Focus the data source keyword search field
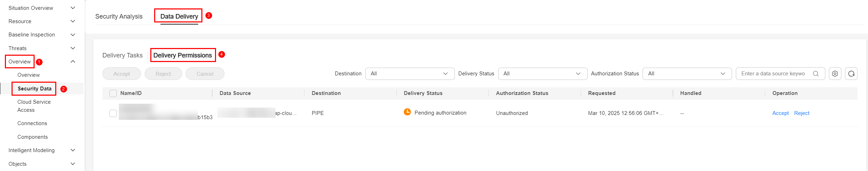Screen dimensions: 868x171 pos(773,74)
